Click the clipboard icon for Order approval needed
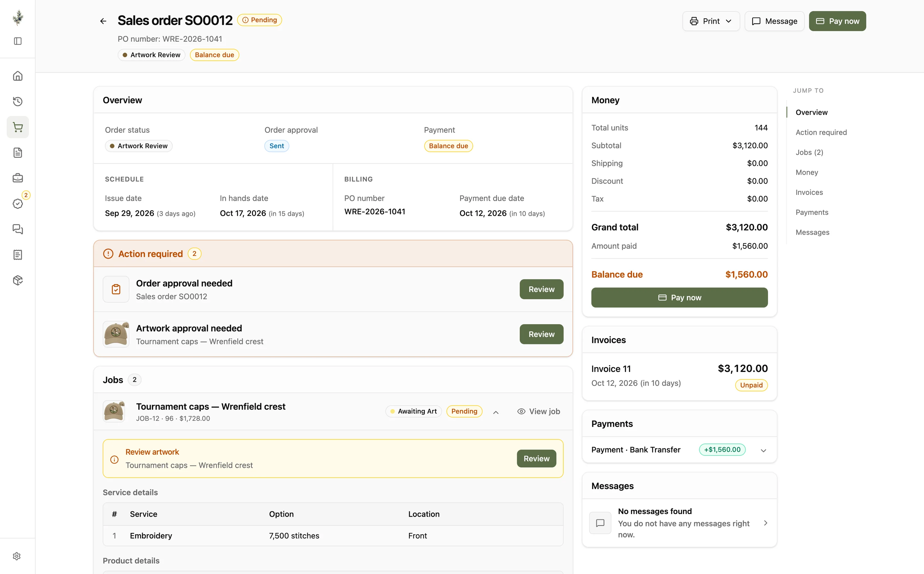 (116, 289)
